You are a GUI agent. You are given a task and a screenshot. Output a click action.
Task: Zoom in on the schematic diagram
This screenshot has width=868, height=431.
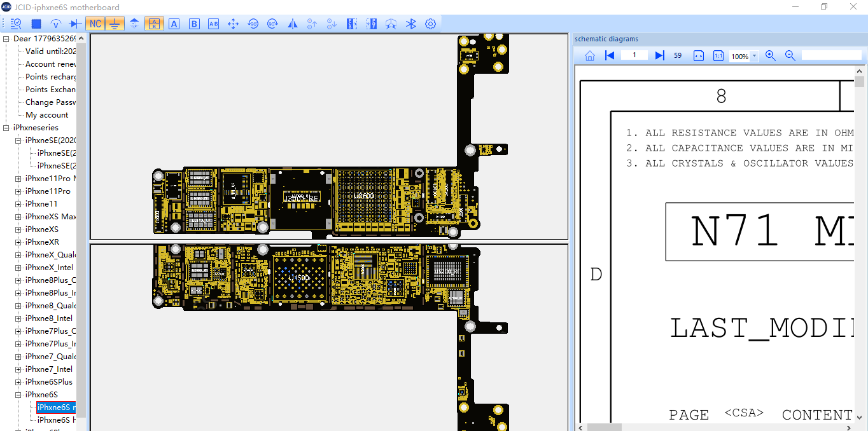[770, 56]
